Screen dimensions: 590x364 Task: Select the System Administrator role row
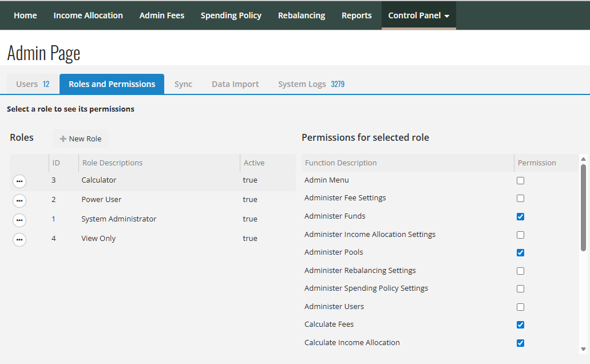(153, 220)
